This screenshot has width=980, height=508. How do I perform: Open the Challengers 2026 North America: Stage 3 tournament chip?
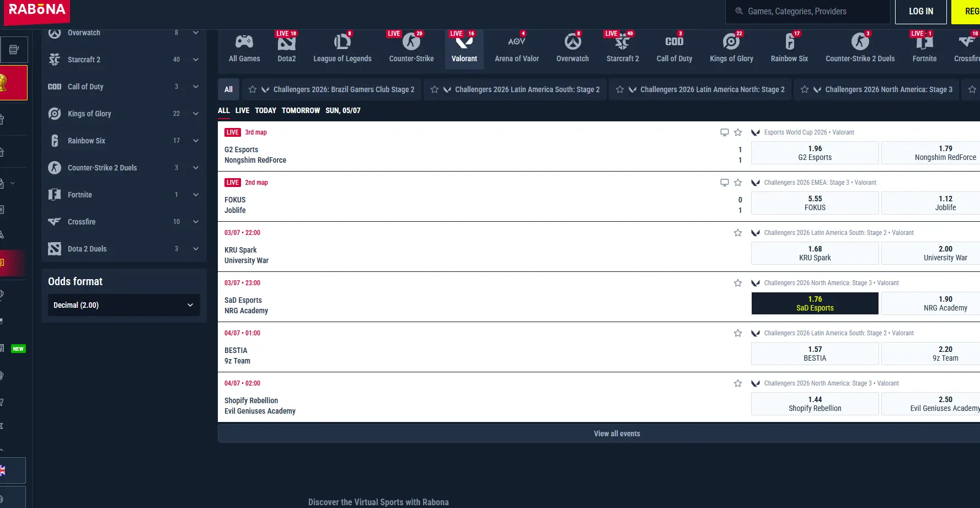(877, 89)
